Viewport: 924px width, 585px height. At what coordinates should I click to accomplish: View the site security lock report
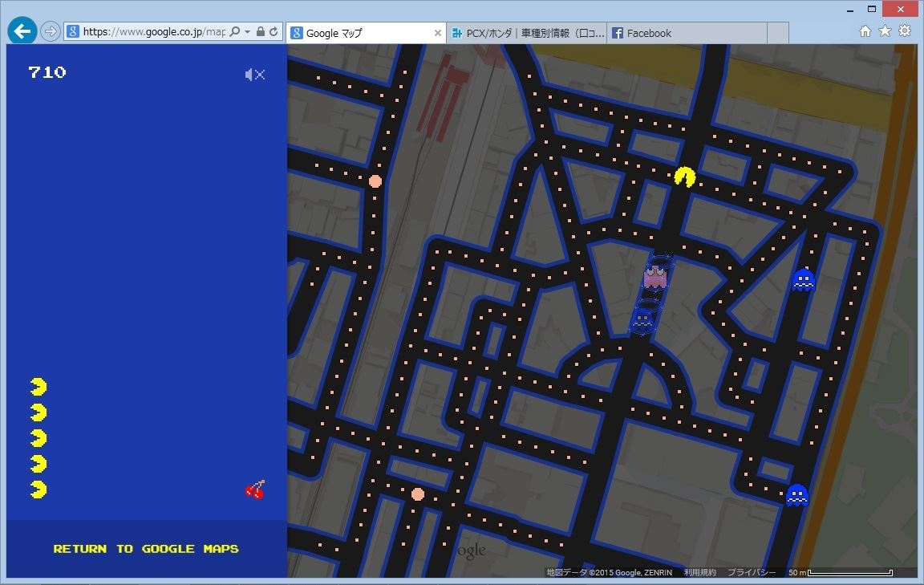(x=261, y=32)
